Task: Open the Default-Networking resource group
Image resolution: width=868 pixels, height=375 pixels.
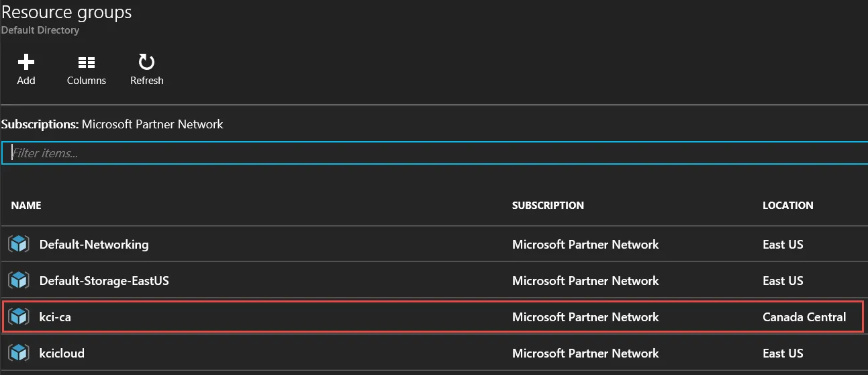Action: (x=94, y=245)
